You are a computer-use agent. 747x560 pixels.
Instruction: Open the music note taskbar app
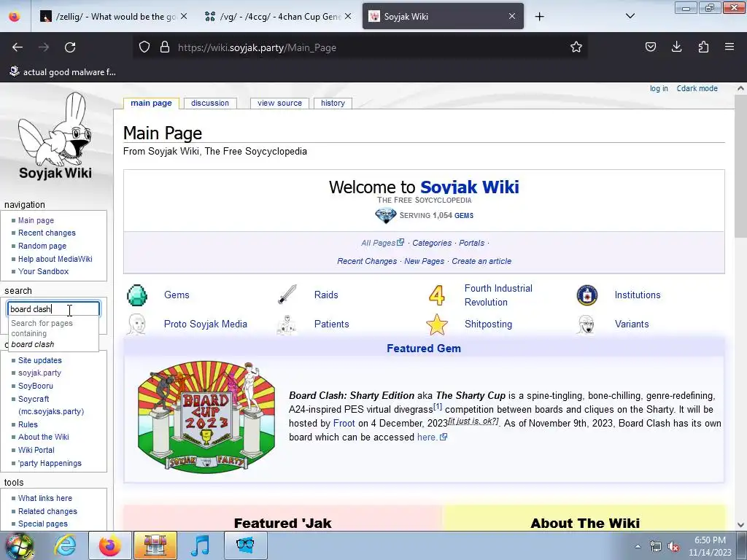point(200,545)
